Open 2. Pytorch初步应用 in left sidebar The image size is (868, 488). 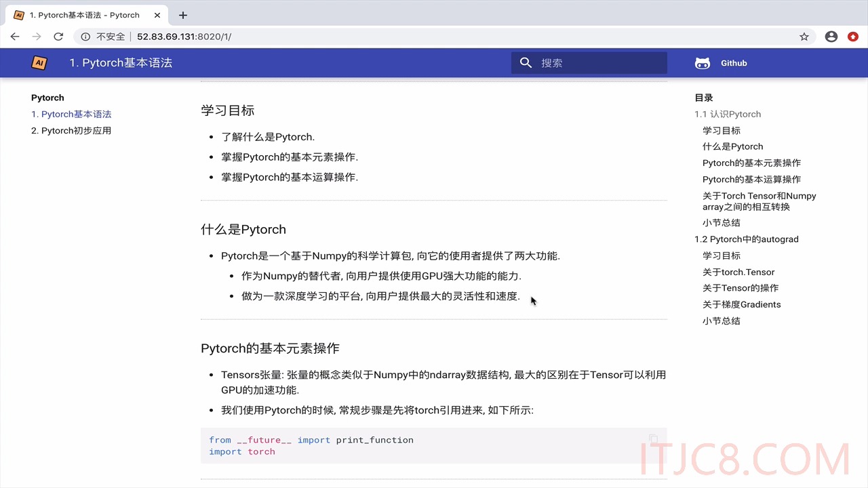click(71, 131)
